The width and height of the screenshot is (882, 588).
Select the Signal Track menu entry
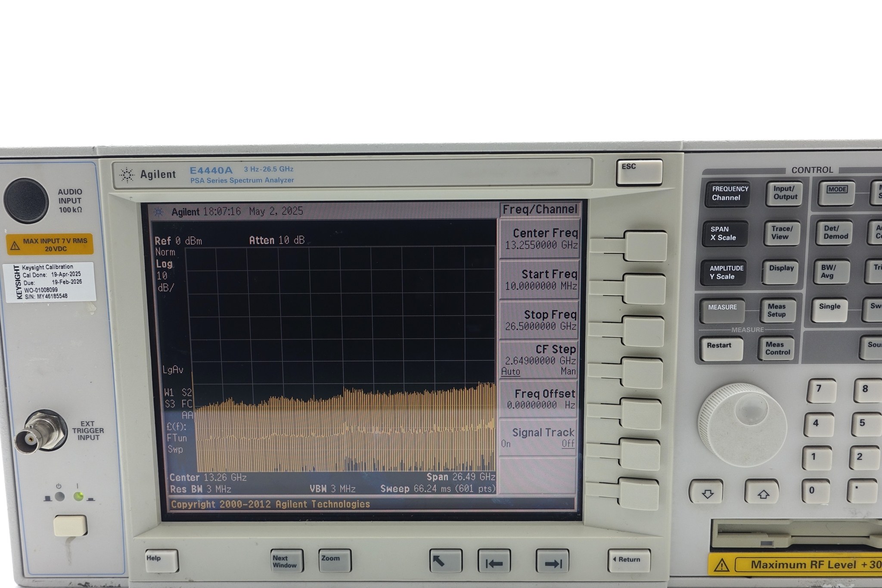[537, 438]
